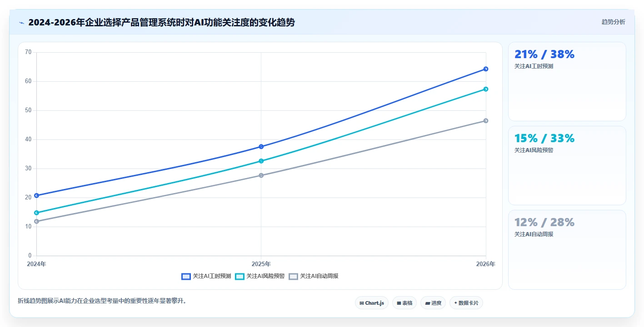Image resolution: width=644 pixels, height=327 pixels.
Task: Click the 40 y-axis tick label
Action: (28, 139)
